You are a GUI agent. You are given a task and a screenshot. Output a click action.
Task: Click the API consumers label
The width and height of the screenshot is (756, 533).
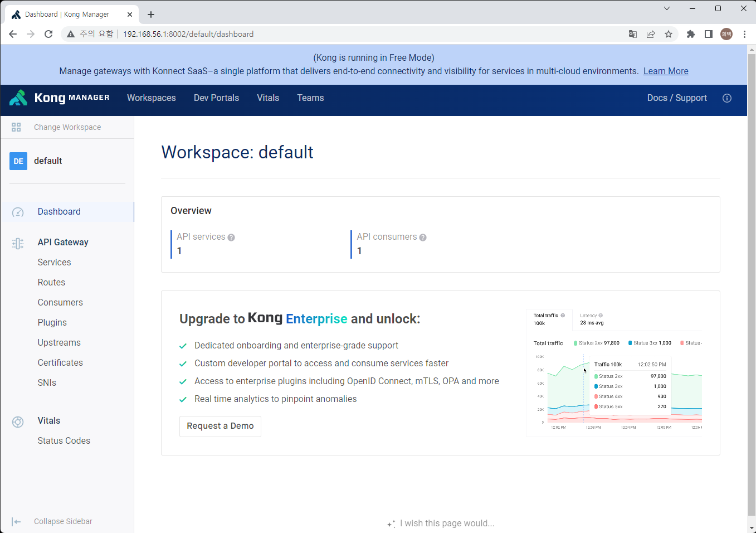click(x=387, y=236)
